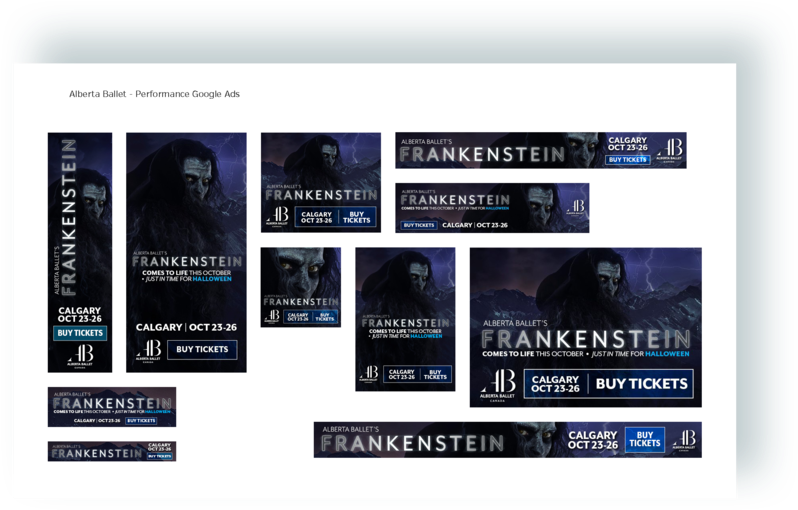798x510 pixels.
Task: Click the AB logo in the tall half-page ad
Action: point(148,351)
